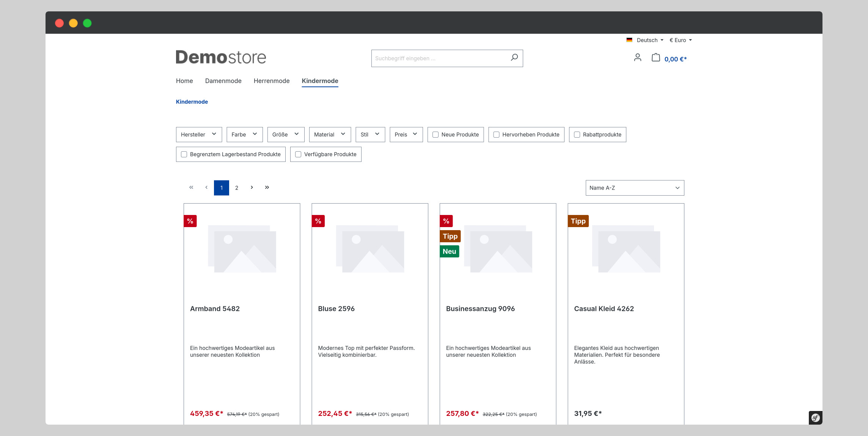Select Damenmode menu category
Viewport: 868px width, 436px height.
tap(223, 80)
